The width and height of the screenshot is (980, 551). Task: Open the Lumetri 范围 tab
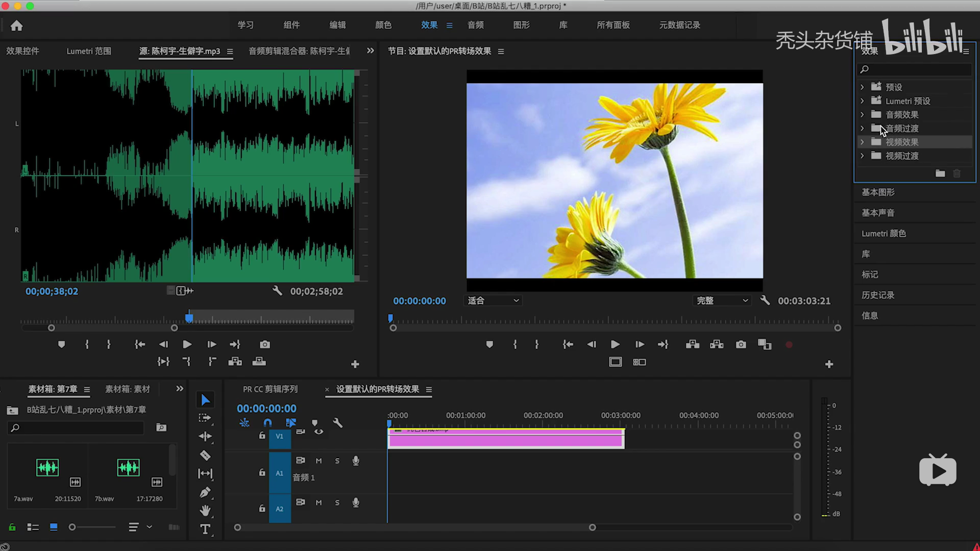[x=88, y=51]
